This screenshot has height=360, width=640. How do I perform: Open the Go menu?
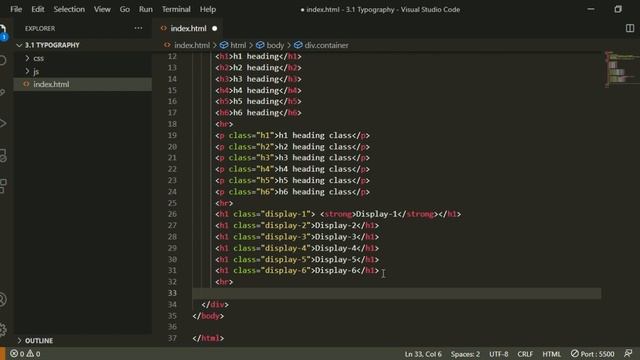[124, 9]
